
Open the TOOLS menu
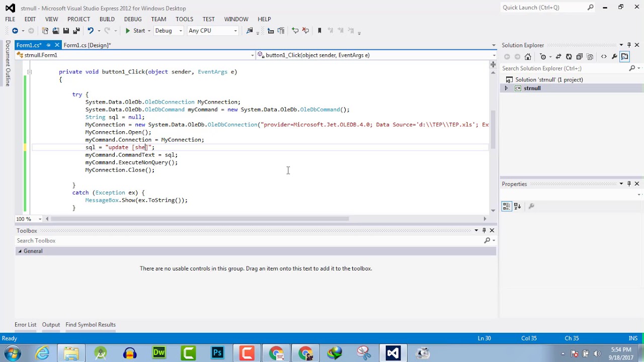click(184, 19)
